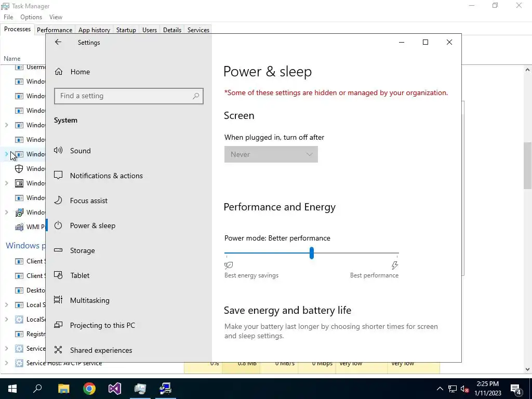Viewport: 532px width, 399px height.
Task: Minimize the Settings window
Action: 402,42
